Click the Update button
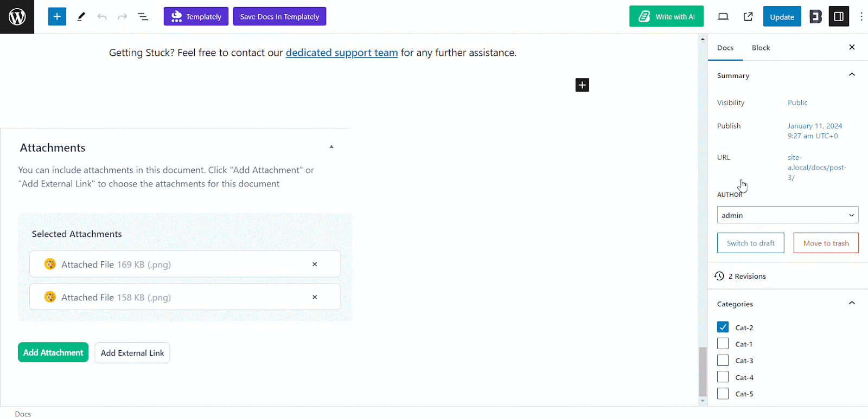Screen dimensions: 868x418 pyautogui.click(x=782, y=17)
